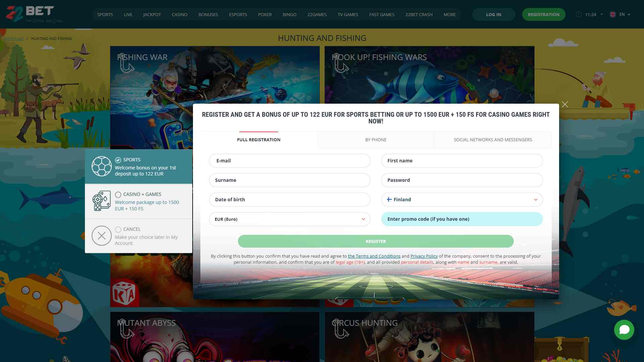The height and width of the screenshot is (362, 644).
Task: Open the live chat bubble icon
Action: (624, 330)
